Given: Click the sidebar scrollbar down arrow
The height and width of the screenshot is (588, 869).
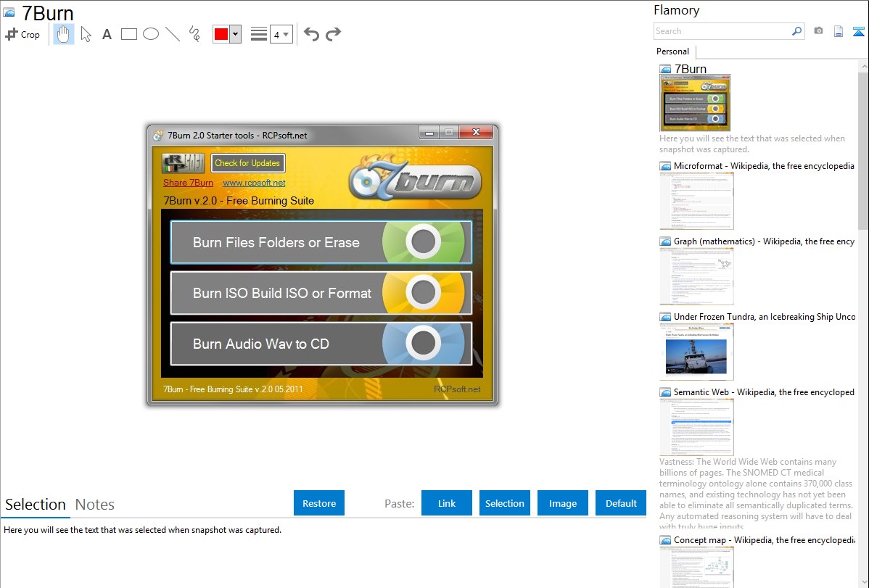Looking at the screenshot, I should (863, 582).
